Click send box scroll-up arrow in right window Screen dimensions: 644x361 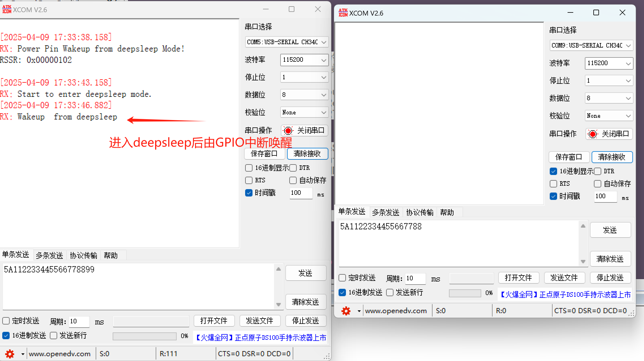click(583, 226)
